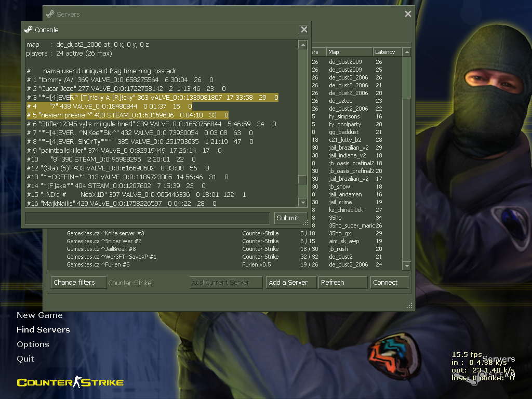This screenshot has height=399, width=532.
Task: Click the Steam icon in Servers title
Action: (x=50, y=14)
